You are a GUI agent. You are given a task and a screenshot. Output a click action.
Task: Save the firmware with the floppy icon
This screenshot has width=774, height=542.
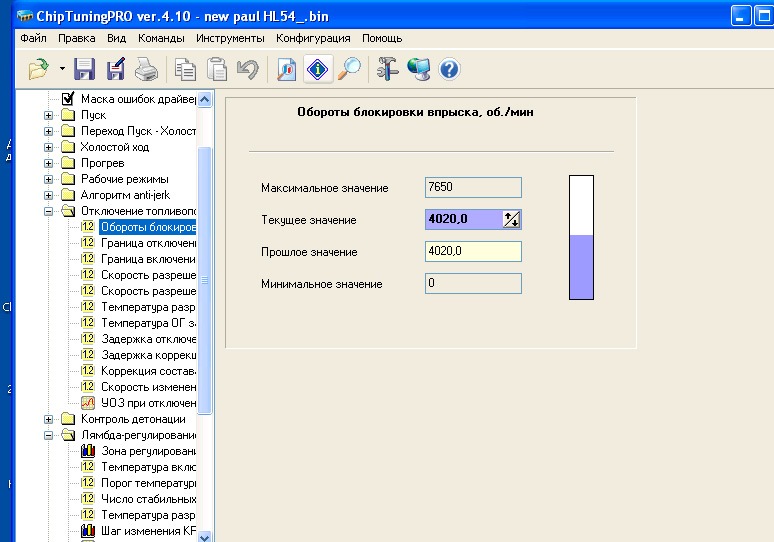click(x=84, y=69)
